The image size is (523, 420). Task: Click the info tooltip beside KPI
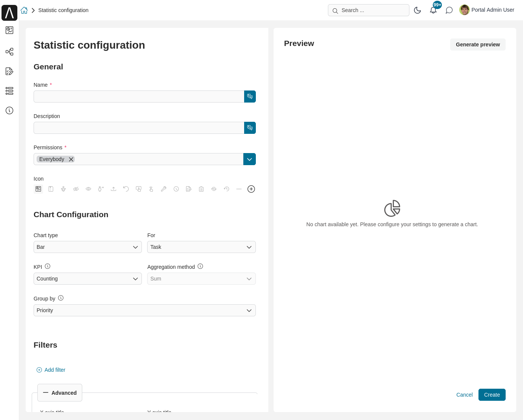(48, 266)
